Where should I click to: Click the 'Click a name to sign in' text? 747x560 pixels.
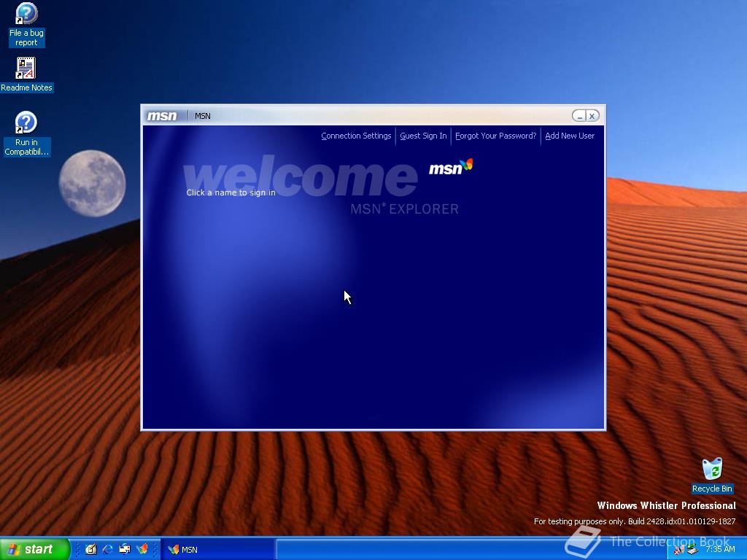click(x=231, y=192)
